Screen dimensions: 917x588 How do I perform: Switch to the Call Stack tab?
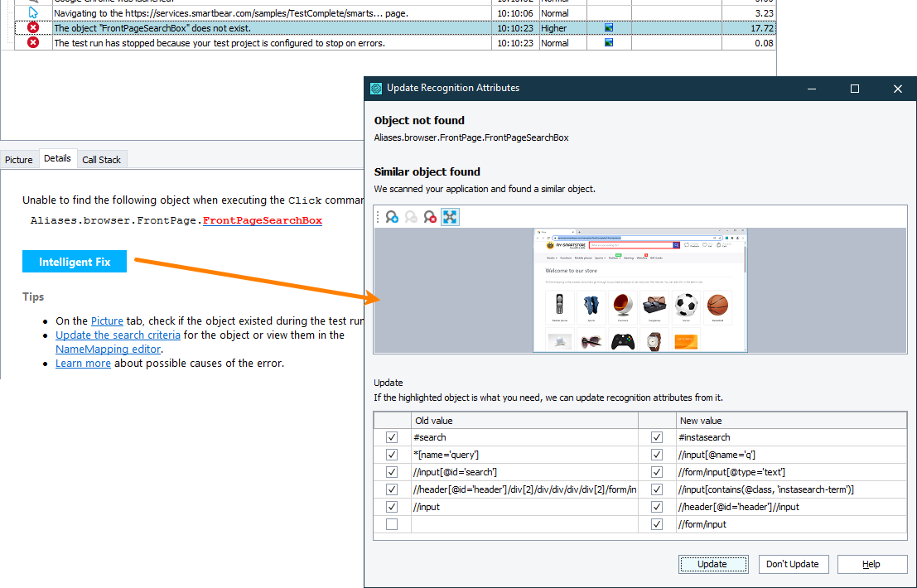click(x=102, y=158)
